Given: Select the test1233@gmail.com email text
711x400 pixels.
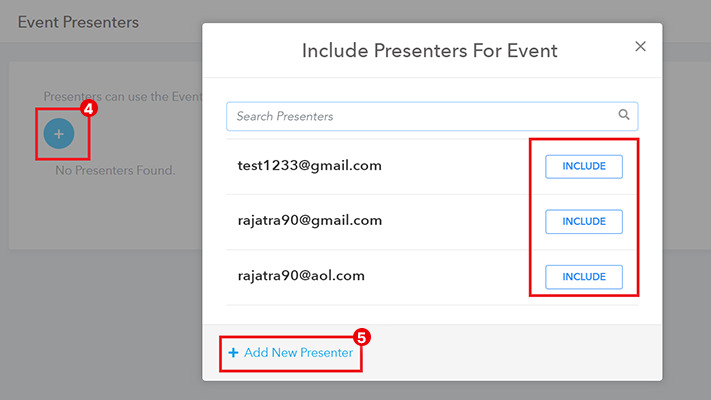Looking at the screenshot, I should (309, 166).
